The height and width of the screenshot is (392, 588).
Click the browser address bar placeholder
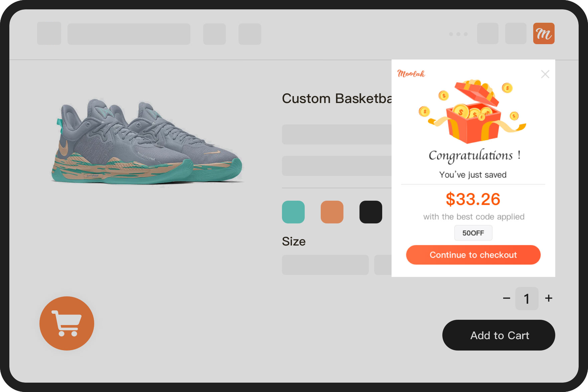(x=129, y=34)
